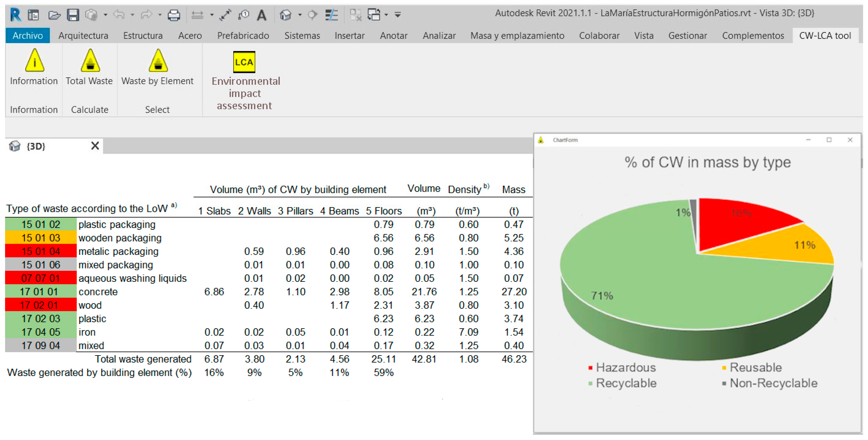Click the Save icon in quick access toolbar
This screenshot has height=440, width=868.
pos(73,15)
